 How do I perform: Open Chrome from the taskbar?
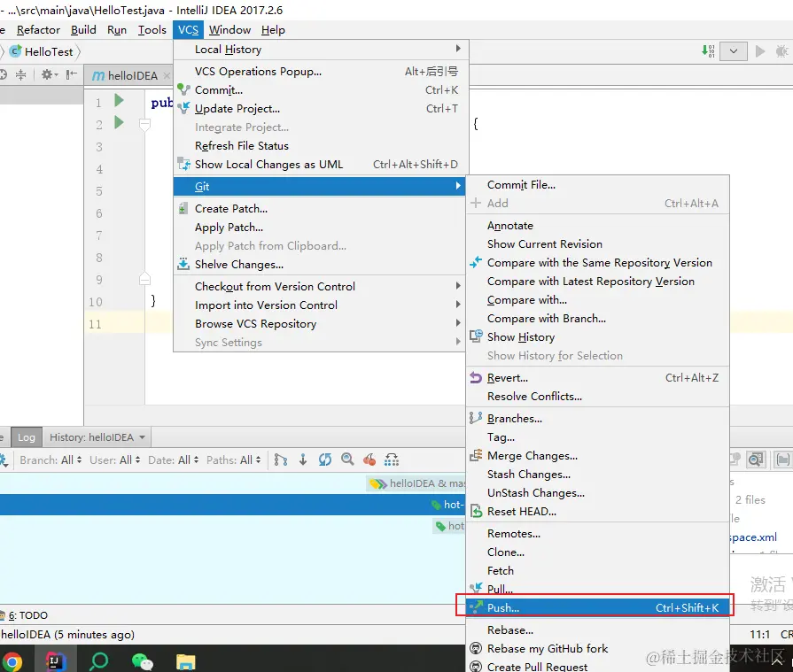(12, 661)
